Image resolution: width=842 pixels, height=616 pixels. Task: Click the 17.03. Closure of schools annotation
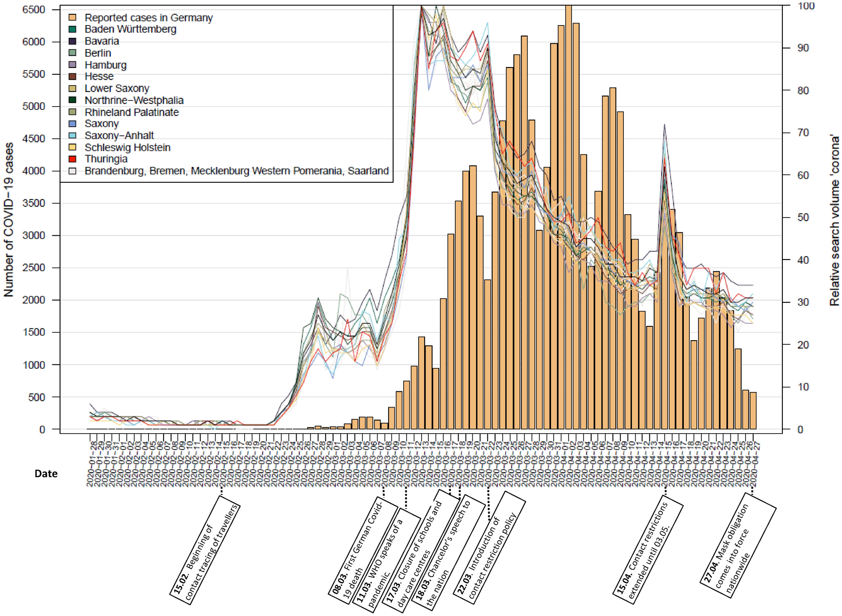(x=421, y=551)
